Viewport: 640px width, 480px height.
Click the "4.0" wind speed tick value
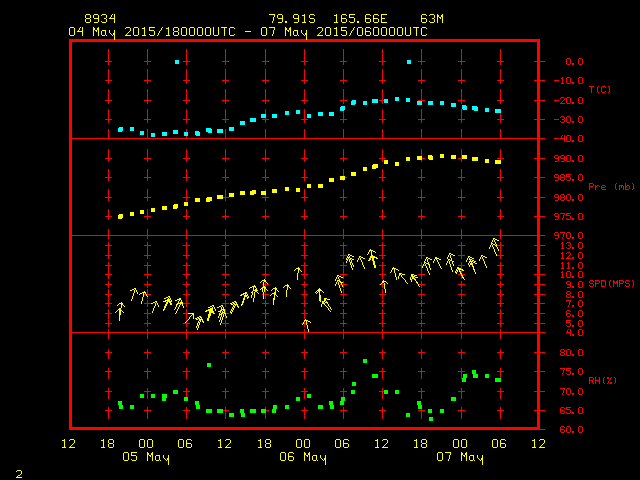[x=574, y=333]
